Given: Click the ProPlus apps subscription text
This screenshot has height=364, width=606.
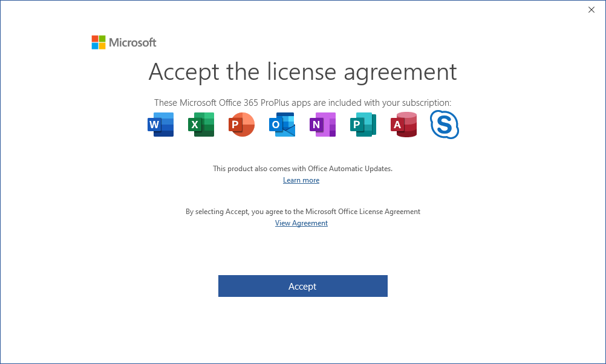Looking at the screenshot, I should tap(302, 102).
